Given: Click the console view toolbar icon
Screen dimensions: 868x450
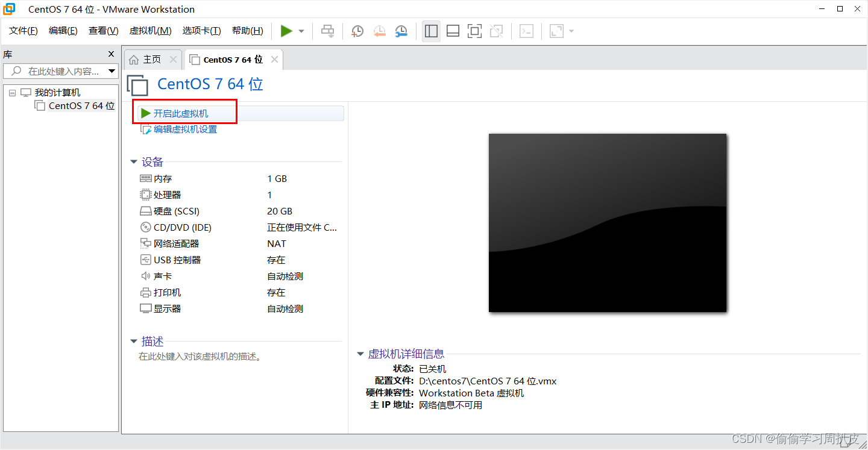Looking at the screenshot, I should [526, 31].
